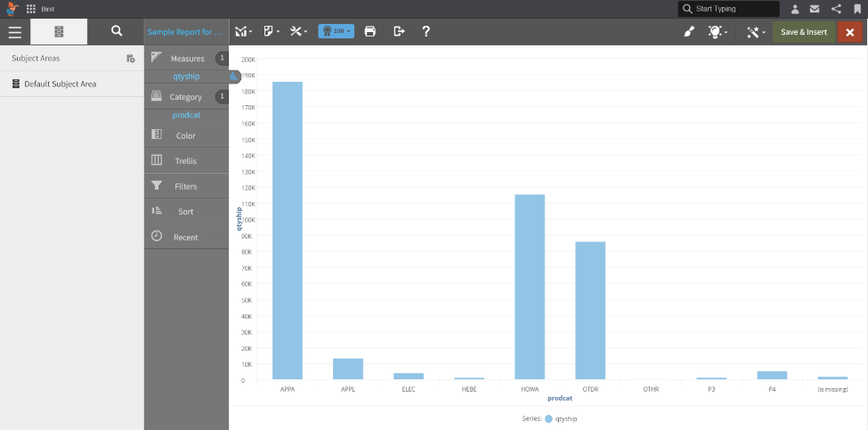Click the share icon in top bar

[836, 9]
